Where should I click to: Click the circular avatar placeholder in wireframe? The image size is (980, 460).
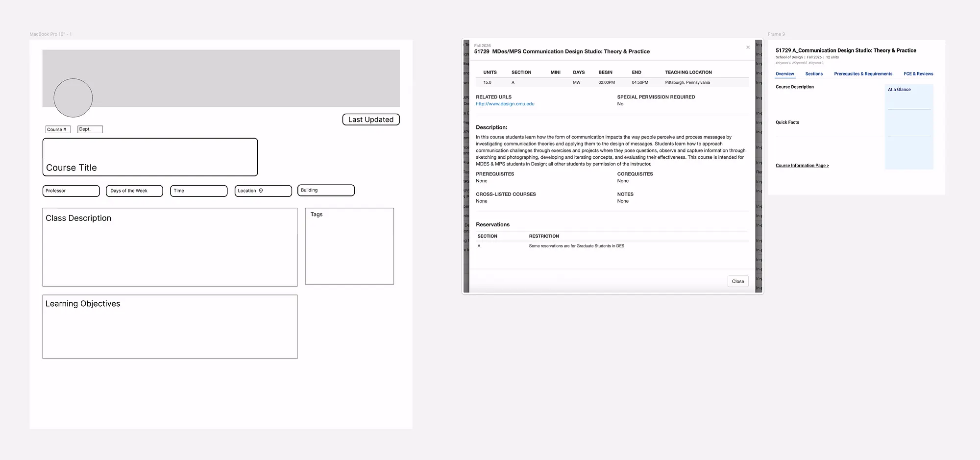click(73, 98)
